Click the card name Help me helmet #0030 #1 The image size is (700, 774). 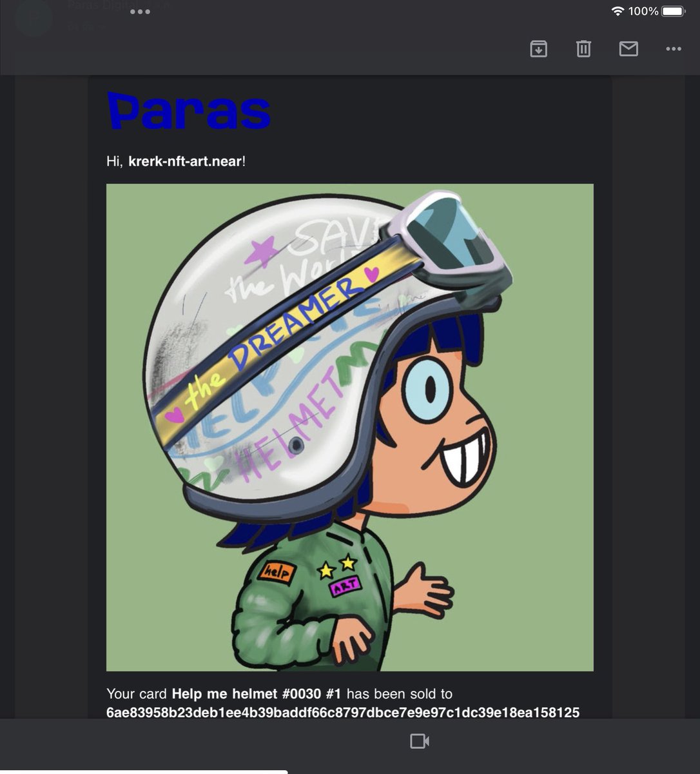coord(256,694)
